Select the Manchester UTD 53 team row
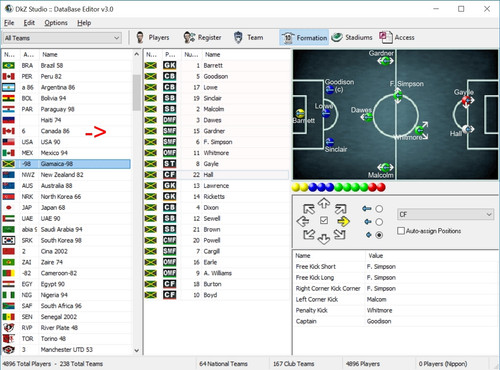The width and height of the screenshot is (500, 370). point(67,349)
